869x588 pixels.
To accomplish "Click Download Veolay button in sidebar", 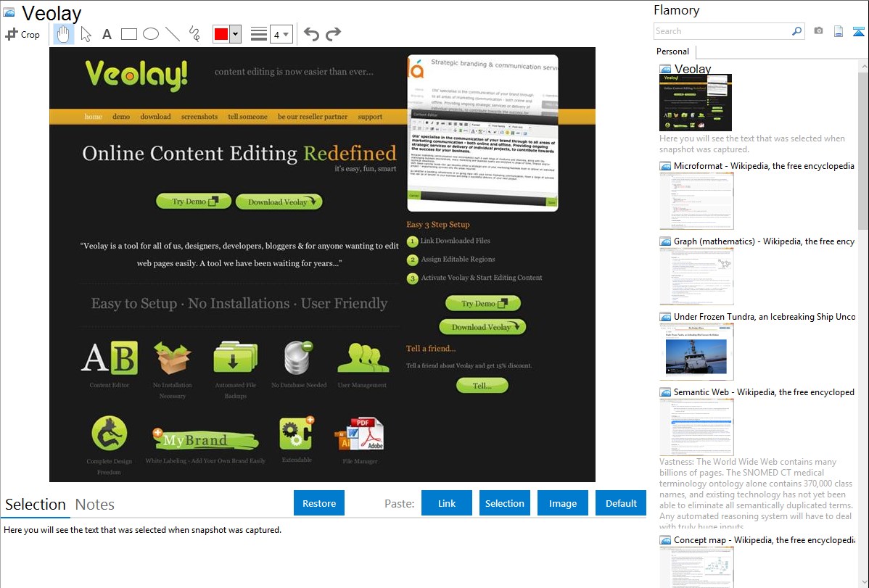I will [482, 327].
